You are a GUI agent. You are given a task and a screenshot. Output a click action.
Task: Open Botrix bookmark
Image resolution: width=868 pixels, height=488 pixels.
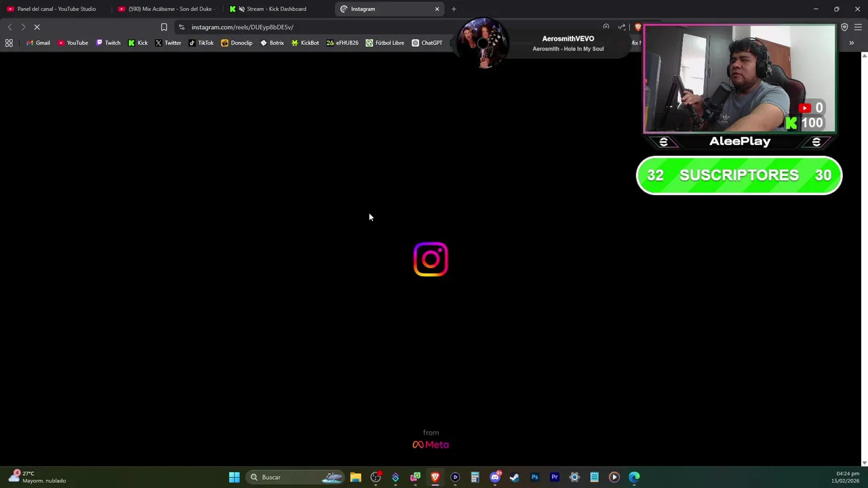[x=272, y=43]
